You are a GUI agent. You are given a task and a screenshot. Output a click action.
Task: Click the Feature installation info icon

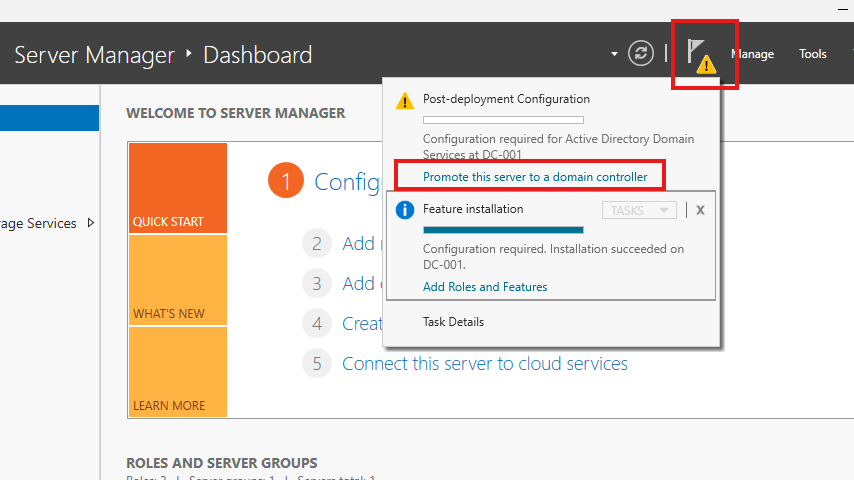coord(405,210)
